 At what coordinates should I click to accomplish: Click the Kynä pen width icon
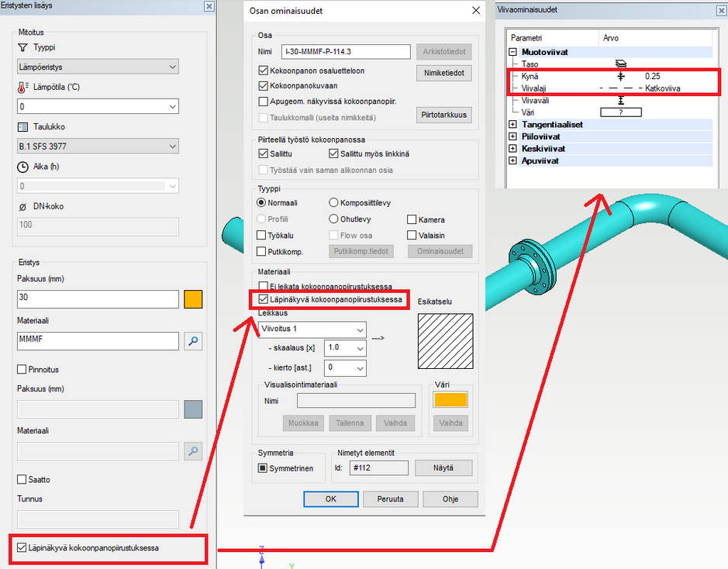coord(621,76)
